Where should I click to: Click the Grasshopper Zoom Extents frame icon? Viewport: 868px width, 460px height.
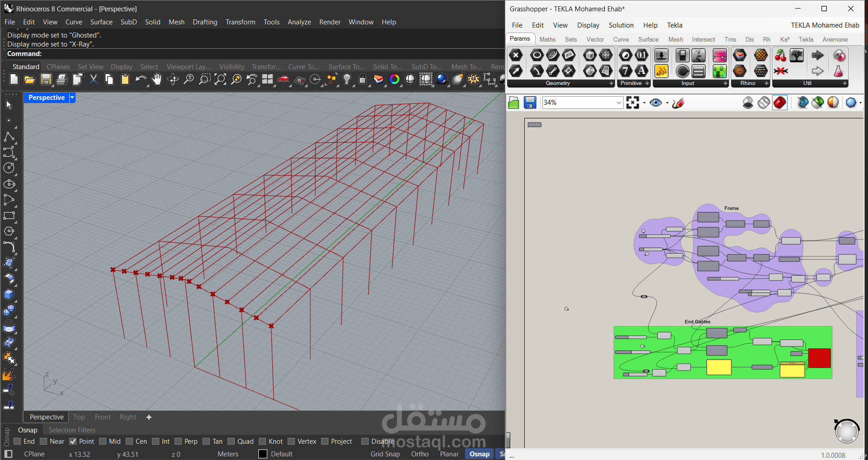pos(633,103)
